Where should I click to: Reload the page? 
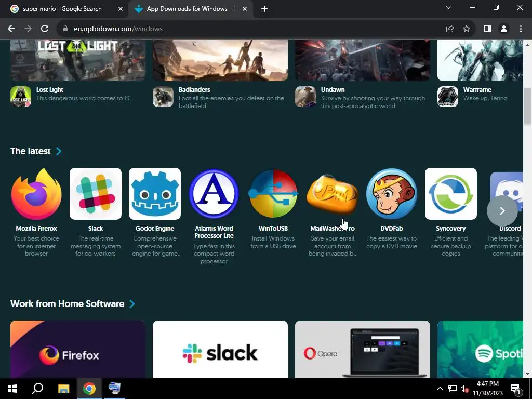(x=45, y=29)
